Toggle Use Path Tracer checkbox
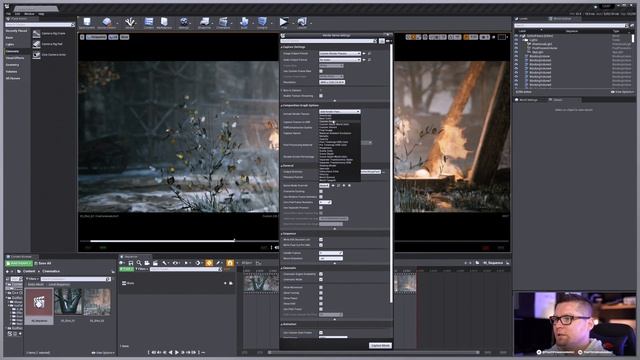This screenshot has height=360, width=640. [321, 309]
